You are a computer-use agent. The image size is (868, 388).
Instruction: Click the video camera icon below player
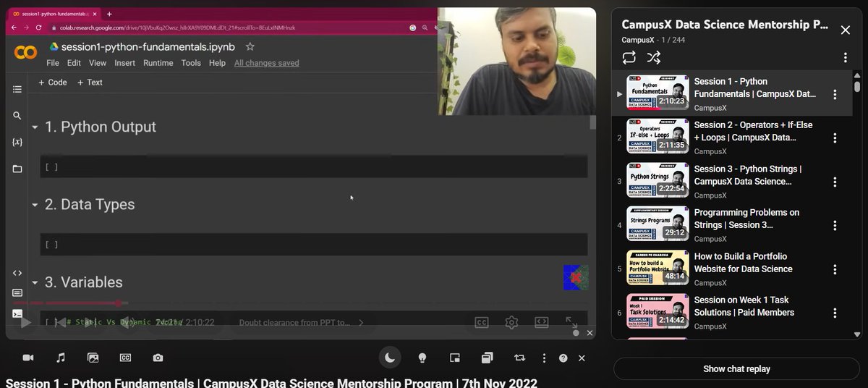(x=28, y=358)
